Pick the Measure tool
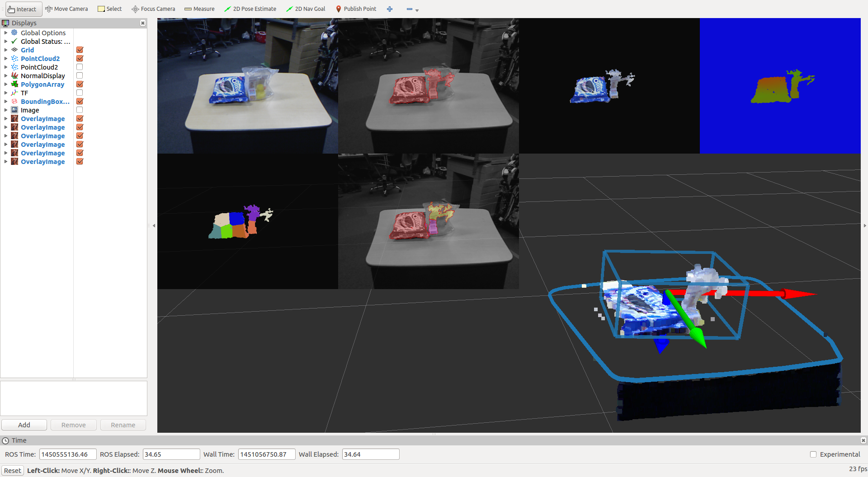Viewport: 868px width, 477px height. click(199, 9)
